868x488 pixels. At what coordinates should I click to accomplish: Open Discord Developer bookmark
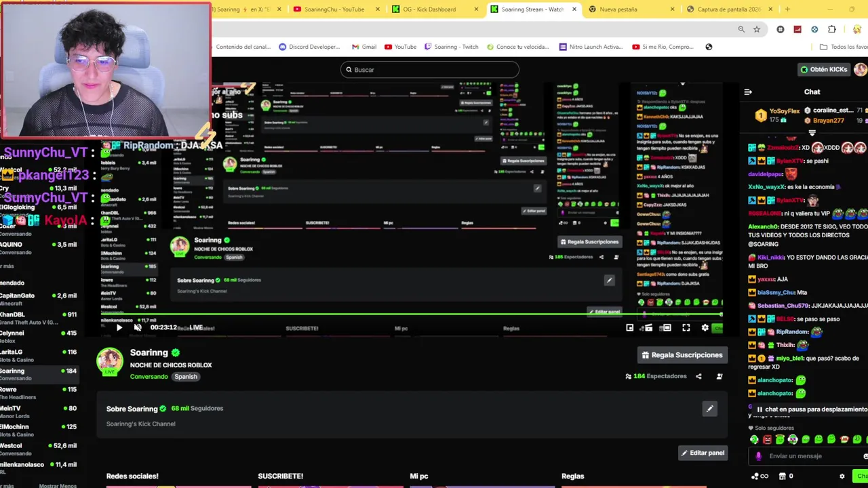click(x=309, y=47)
